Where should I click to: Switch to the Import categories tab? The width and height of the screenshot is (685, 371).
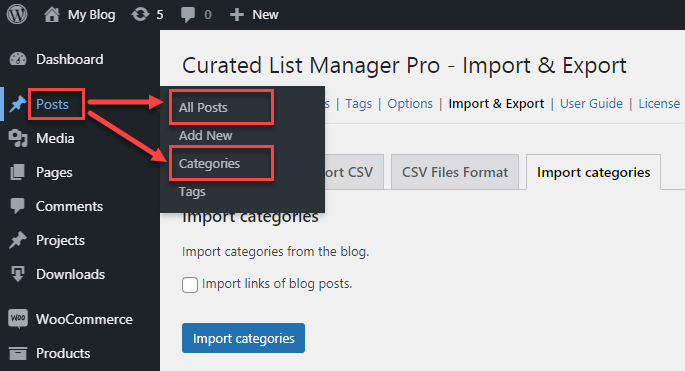point(593,172)
